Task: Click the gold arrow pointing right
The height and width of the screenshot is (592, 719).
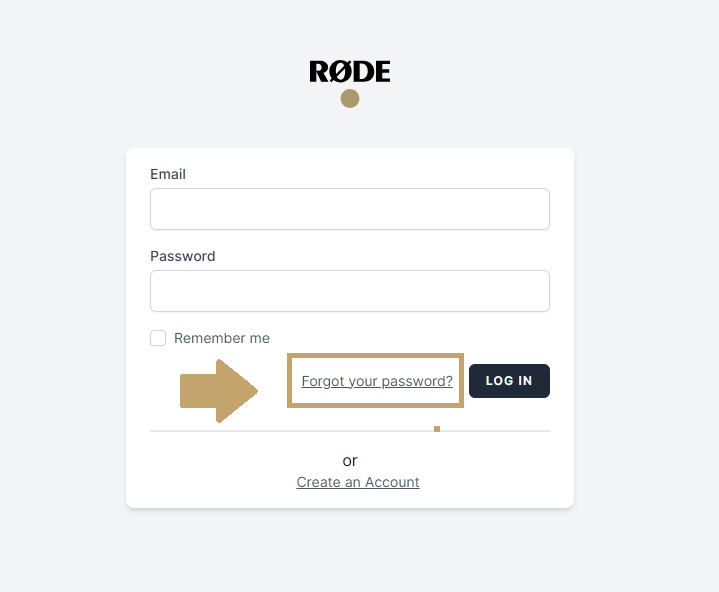Action: pyautogui.click(x=219, y=391)
